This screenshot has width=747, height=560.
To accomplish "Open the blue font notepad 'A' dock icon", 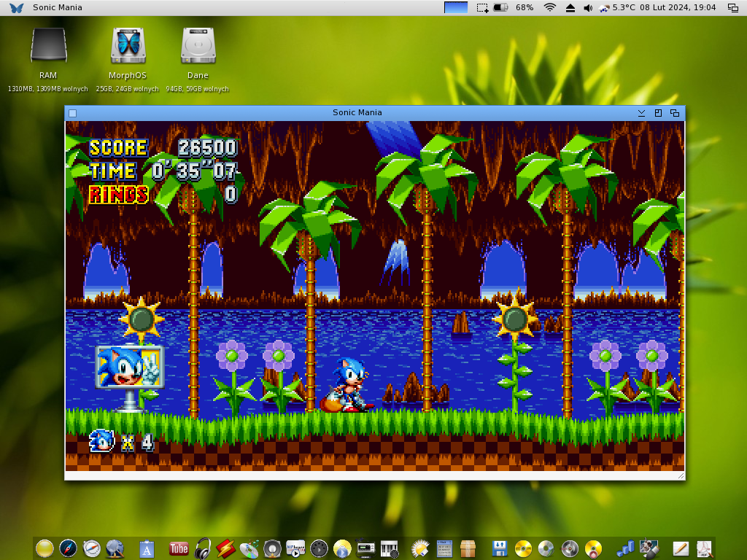I will tap(147, 548).
